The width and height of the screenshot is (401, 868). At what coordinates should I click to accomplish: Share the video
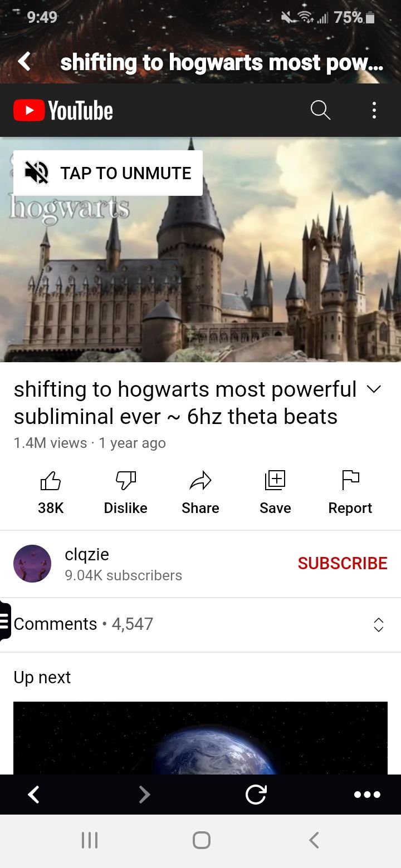(x=200, y=492)
